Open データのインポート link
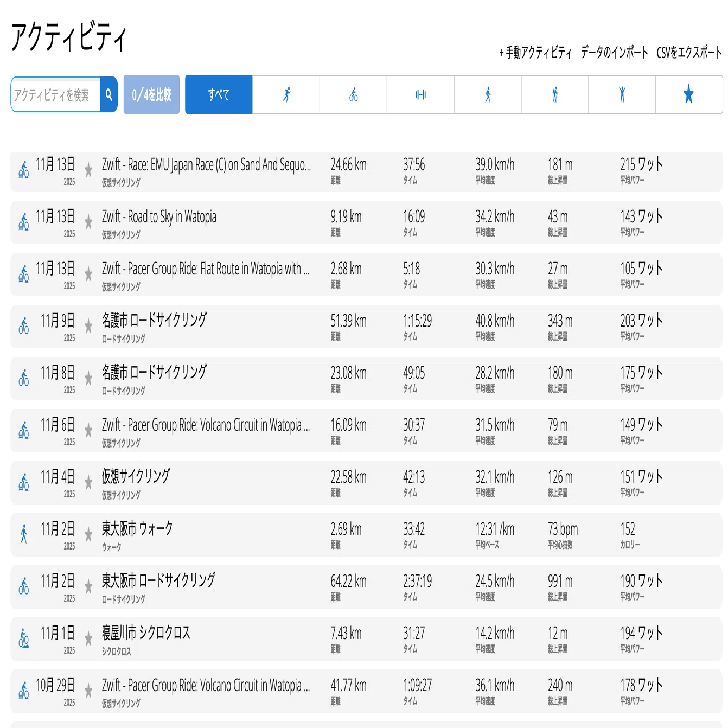Viewport: 728px width, 728px height. click(x=614, y=53)
